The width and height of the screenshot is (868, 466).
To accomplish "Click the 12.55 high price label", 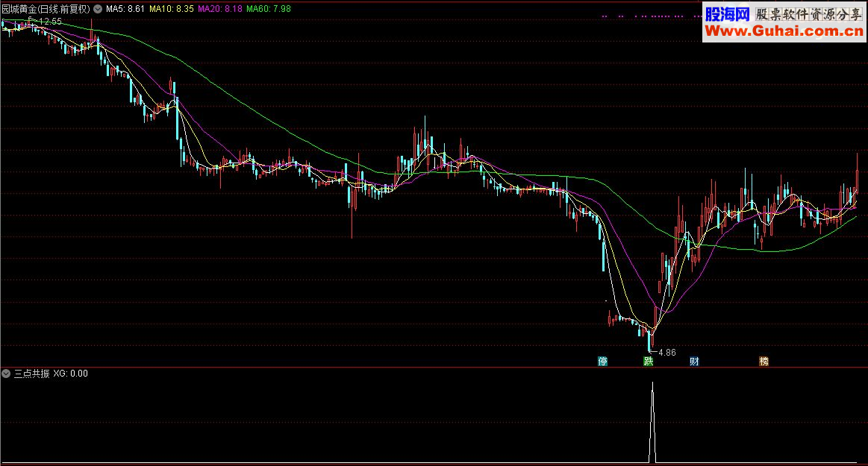I will click(x=50, y=22).
